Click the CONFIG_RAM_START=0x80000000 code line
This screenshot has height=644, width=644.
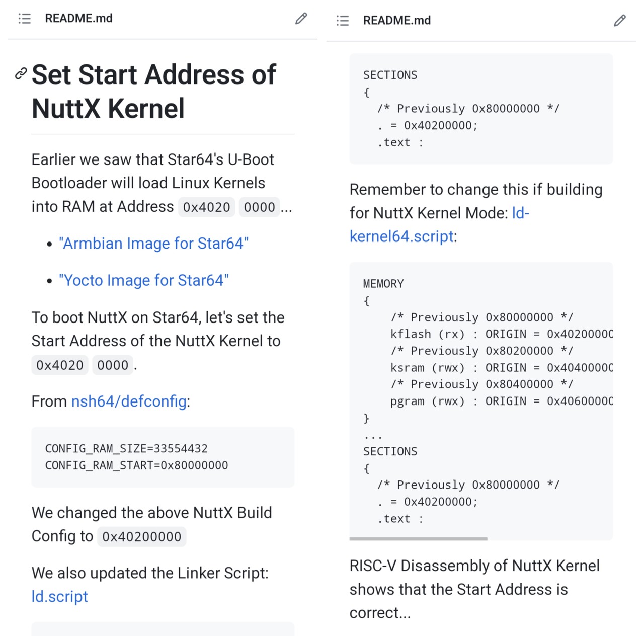click(136, 465)
